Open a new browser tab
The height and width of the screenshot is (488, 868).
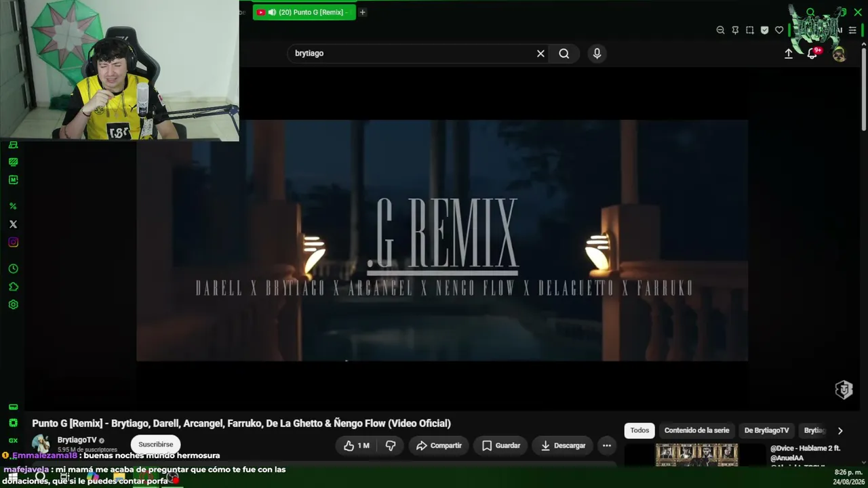362,12
